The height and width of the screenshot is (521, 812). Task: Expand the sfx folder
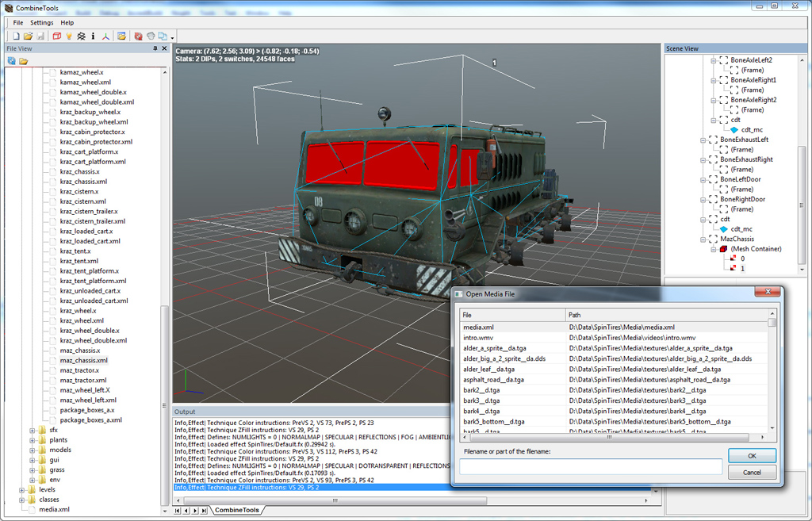(32, 431)
